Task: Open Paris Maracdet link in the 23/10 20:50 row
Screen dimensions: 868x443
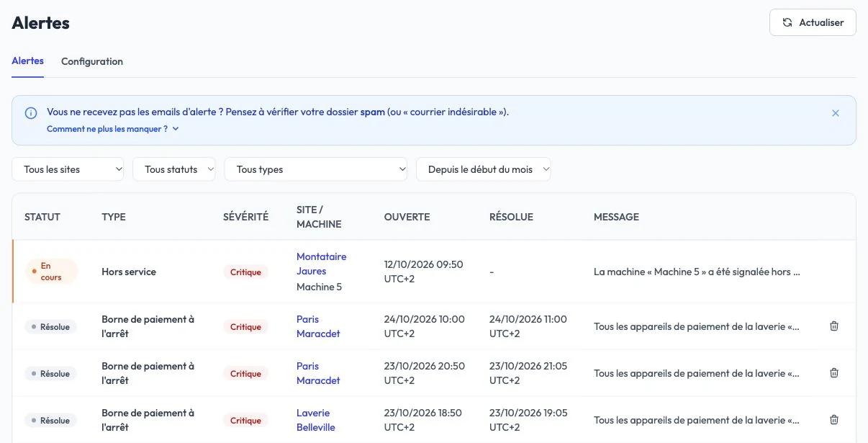Action: tap(318, 373)
